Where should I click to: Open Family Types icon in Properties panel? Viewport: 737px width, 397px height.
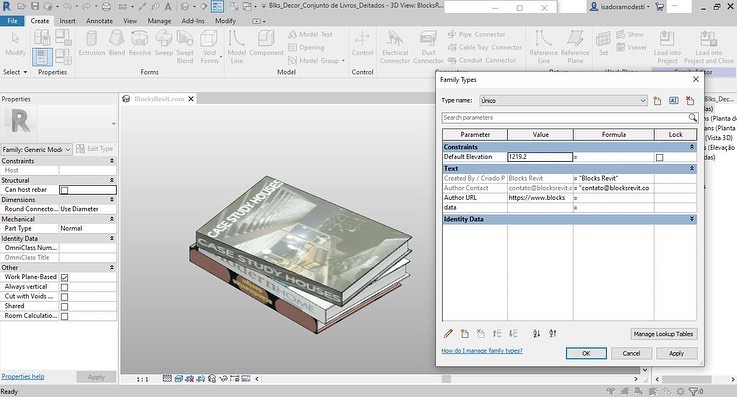(x=42, y=57)
